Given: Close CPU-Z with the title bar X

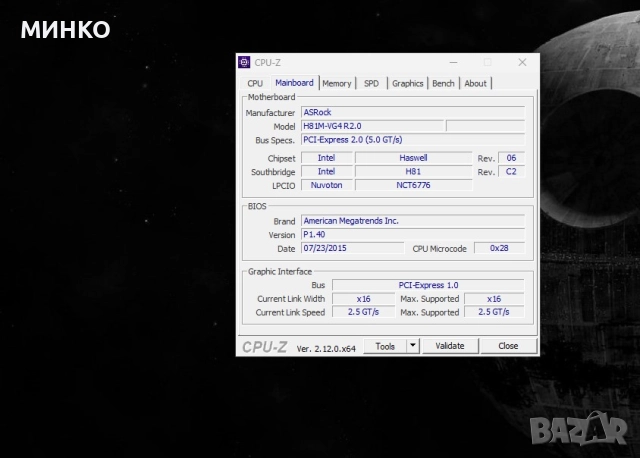Looking at the screenshot, I should (522, 62).
